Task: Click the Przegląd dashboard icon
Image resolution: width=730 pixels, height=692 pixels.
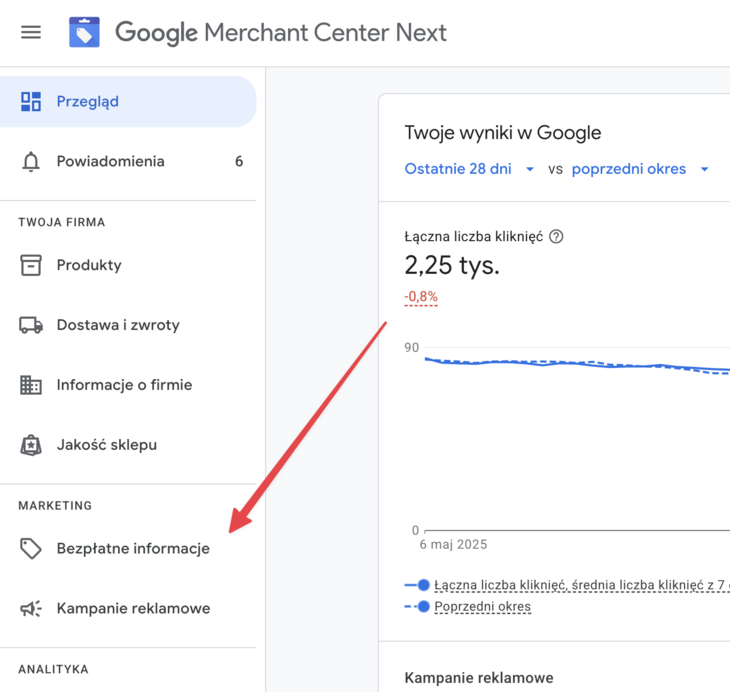Action: pyautogui.click(x=31, y=102)
